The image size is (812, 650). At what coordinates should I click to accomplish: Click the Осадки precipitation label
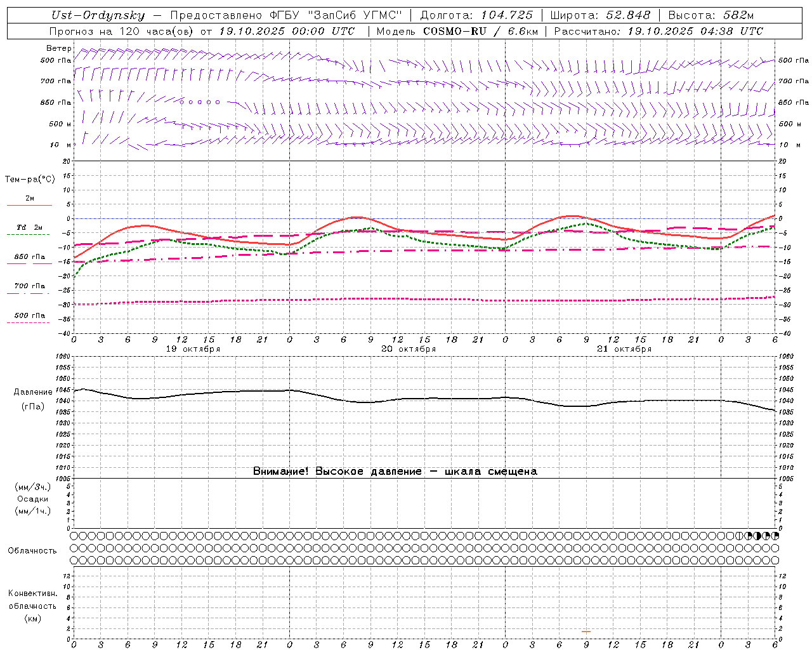click(x=32, y=499)
